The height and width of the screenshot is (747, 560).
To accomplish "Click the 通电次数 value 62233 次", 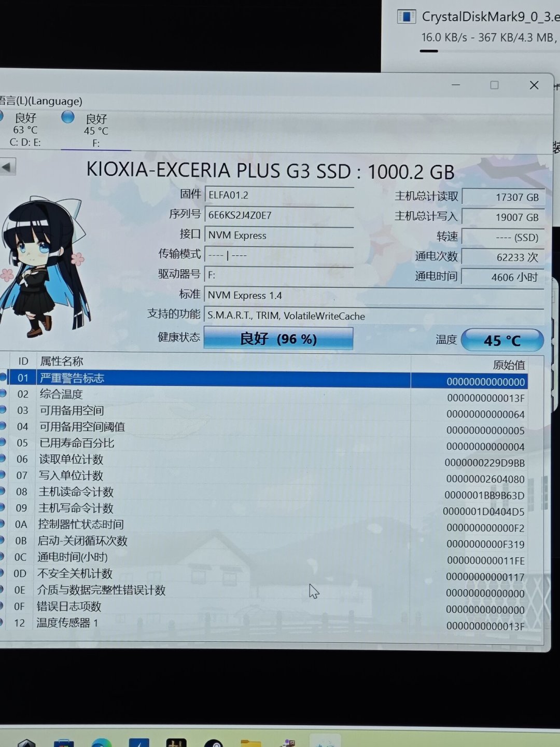I will click(x=503, y=257).
